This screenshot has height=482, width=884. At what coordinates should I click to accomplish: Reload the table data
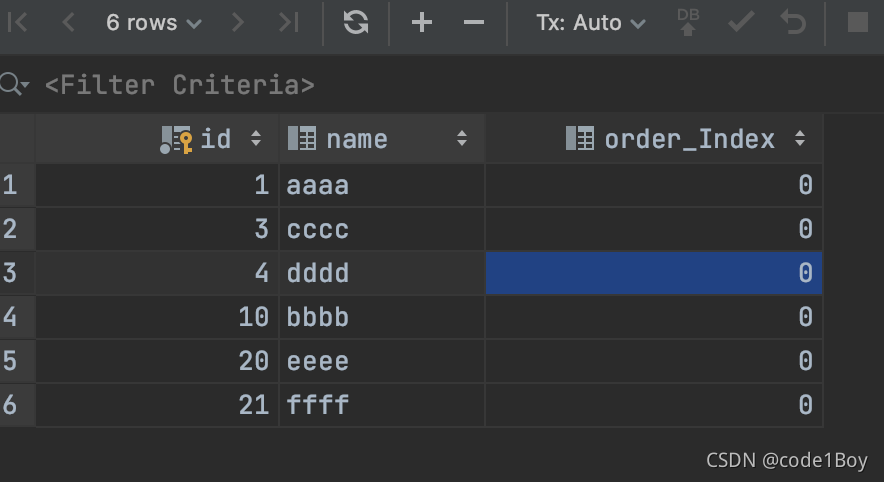coord(356,23)
